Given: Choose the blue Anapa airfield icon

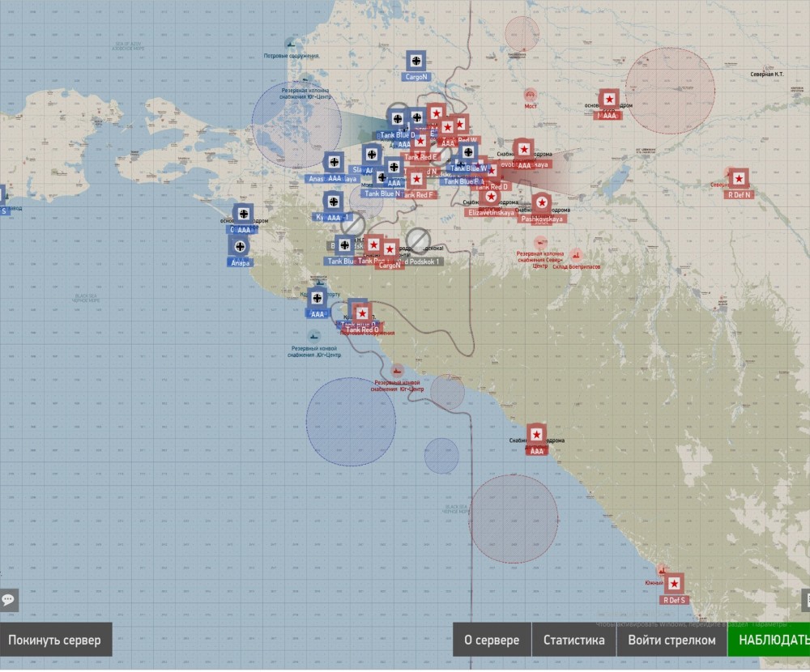Looking at the screenshot, I should click(240, 247).
